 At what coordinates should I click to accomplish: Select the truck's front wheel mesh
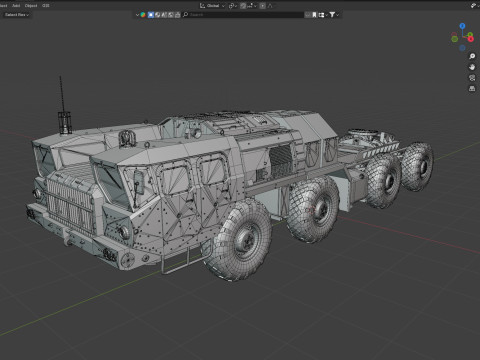[x=238, y=239]
